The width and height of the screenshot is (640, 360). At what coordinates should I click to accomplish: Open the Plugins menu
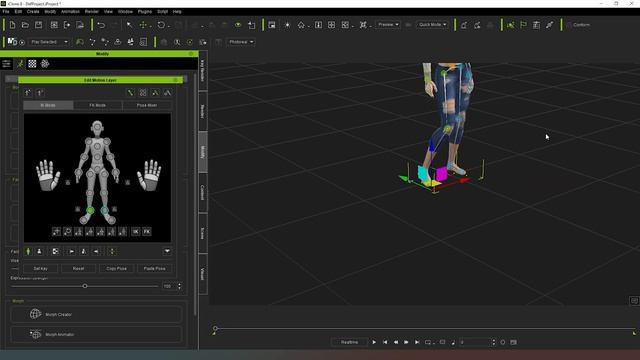(144, 11)
